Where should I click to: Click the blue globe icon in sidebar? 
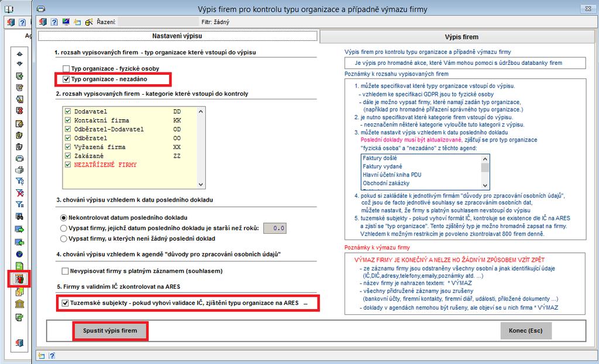pyautogui.click(x=19, y=254)
